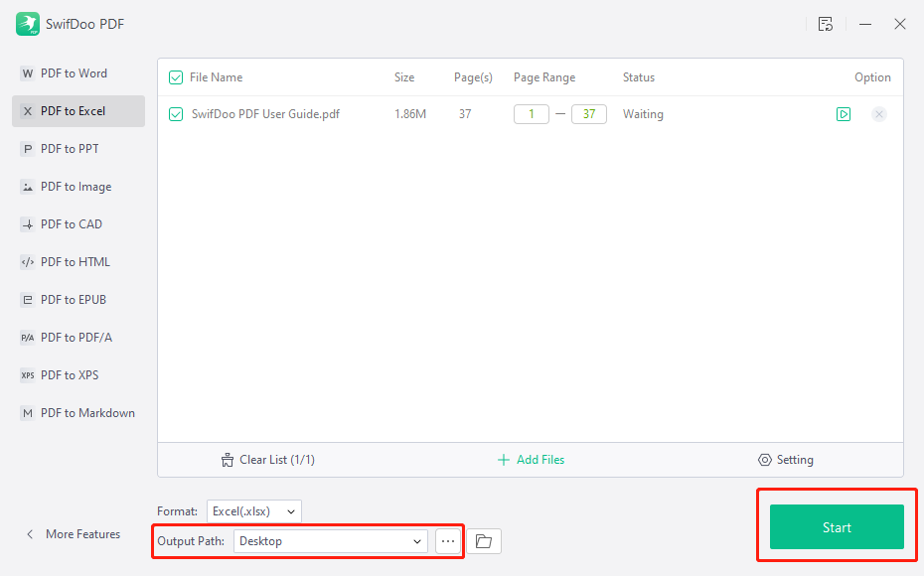Click the Size column header
924x576 pixels.
[404, 77]
